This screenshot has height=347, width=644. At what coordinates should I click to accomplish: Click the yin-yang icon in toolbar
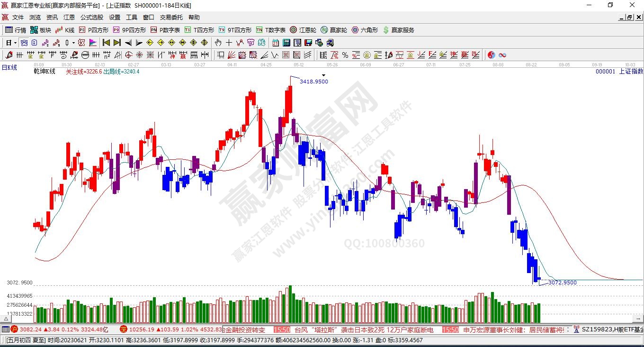coord(491,55)
